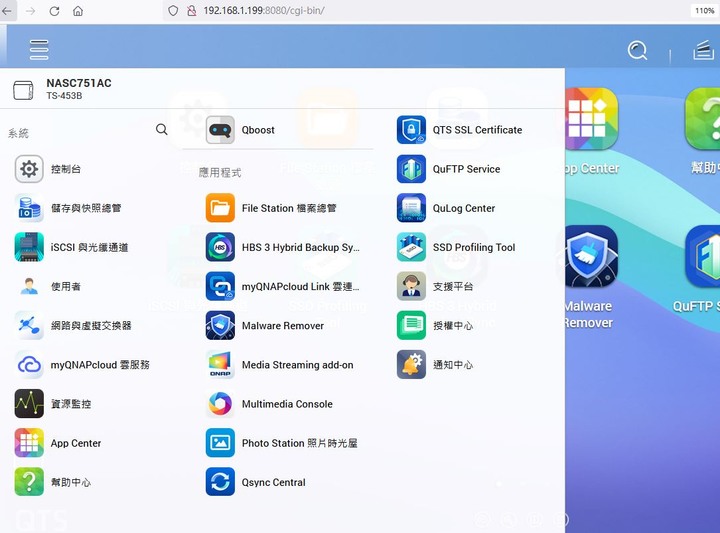Viewport: 720px width, 533px height.
Task: Open 網路與虛擬交換器 network icon
Action: coord(29,325)
